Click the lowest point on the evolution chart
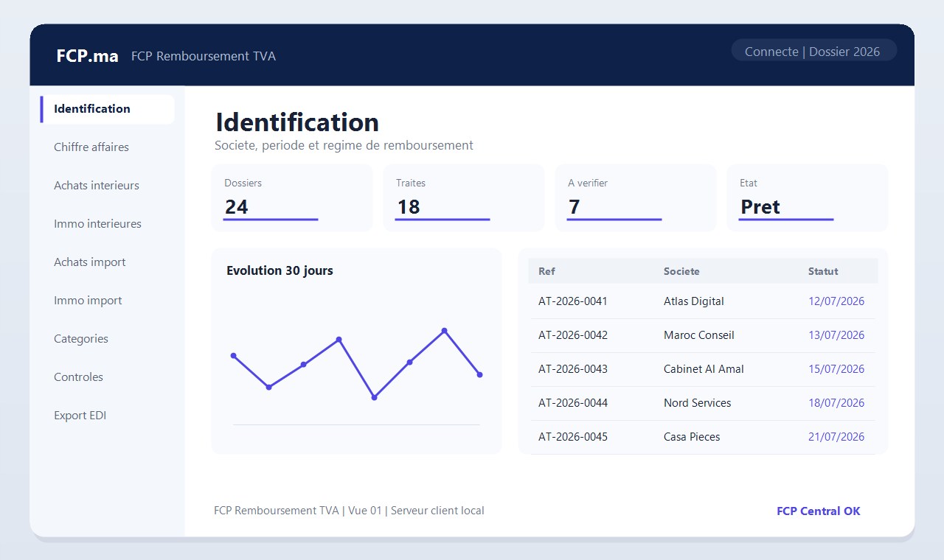Screen dimensions: 944x560 374,397
